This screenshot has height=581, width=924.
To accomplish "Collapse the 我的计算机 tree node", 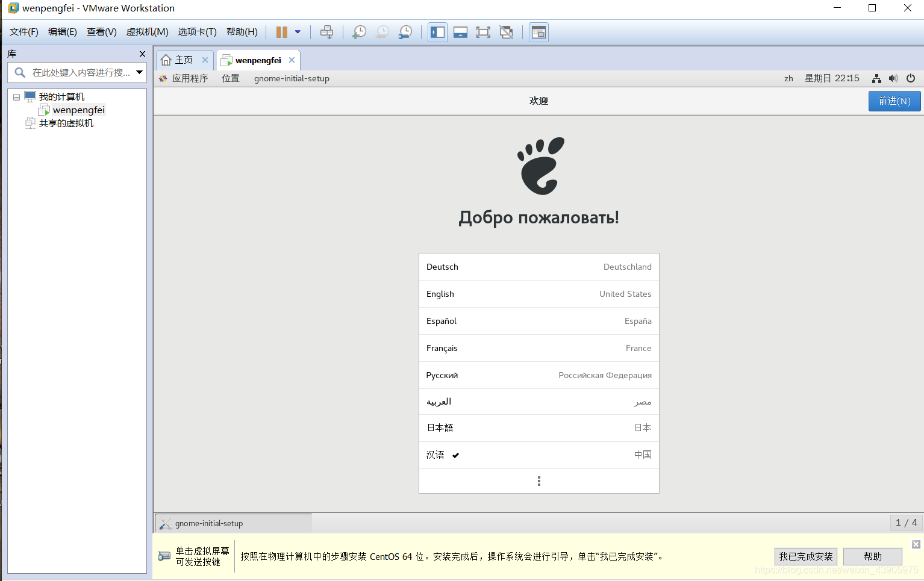I will [x=16, y=97].
